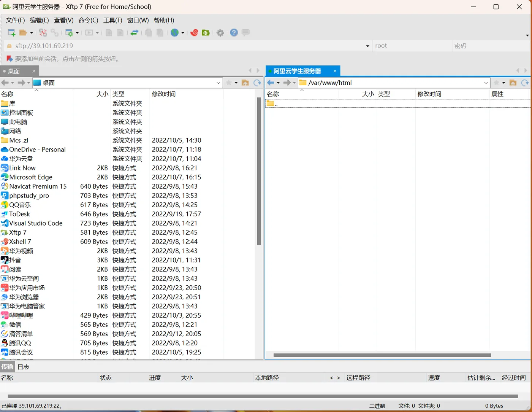Click the Disconnect chain icon
Image resolution: width=532 pixels, height=412 pixels.
pos(55,33)
